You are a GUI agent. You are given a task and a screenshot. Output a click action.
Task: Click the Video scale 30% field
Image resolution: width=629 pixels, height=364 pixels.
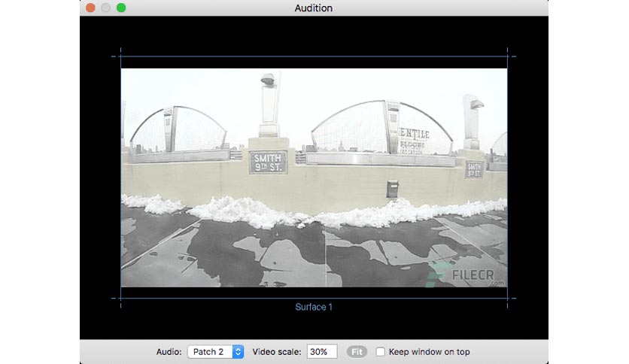click(x=322, y=351)
